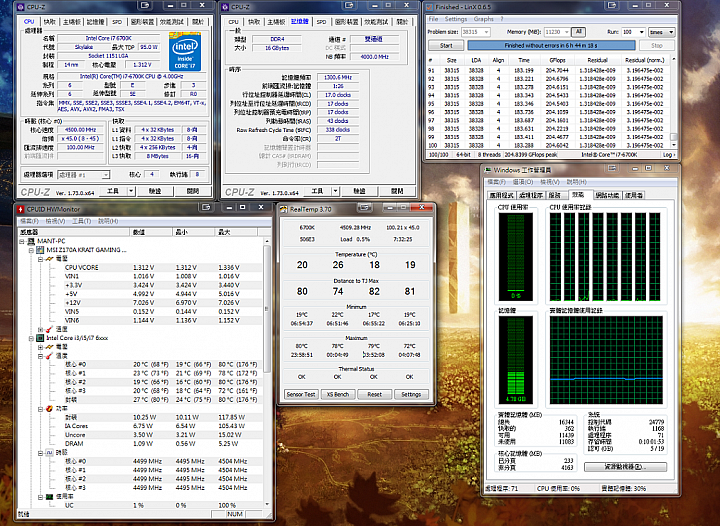720x526 pixels.
Task: Click the MANT-PC computer icon in HWMonitor
Action: [x=31, y=241]
